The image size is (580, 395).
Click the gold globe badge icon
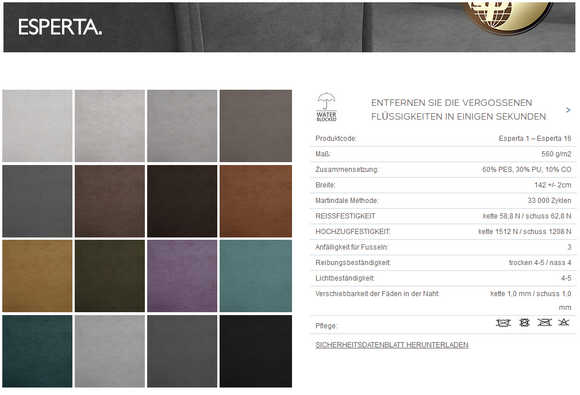pos(506,17)
